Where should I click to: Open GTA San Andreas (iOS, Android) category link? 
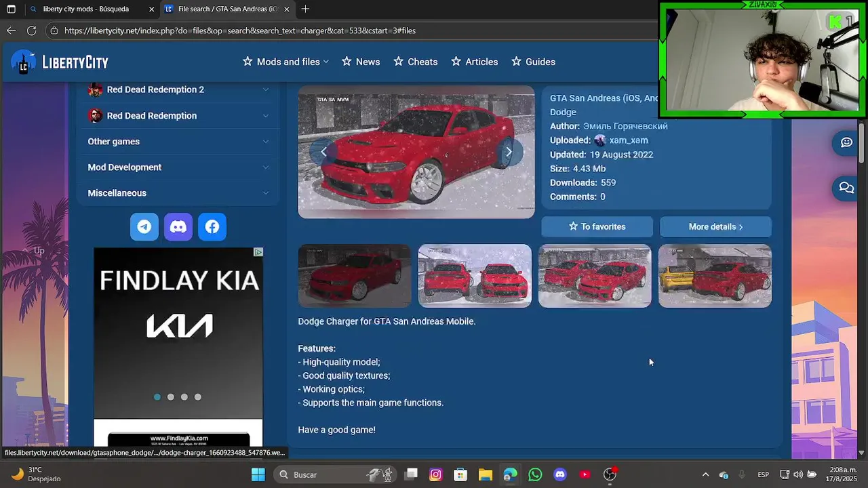(x=604, y=98)
